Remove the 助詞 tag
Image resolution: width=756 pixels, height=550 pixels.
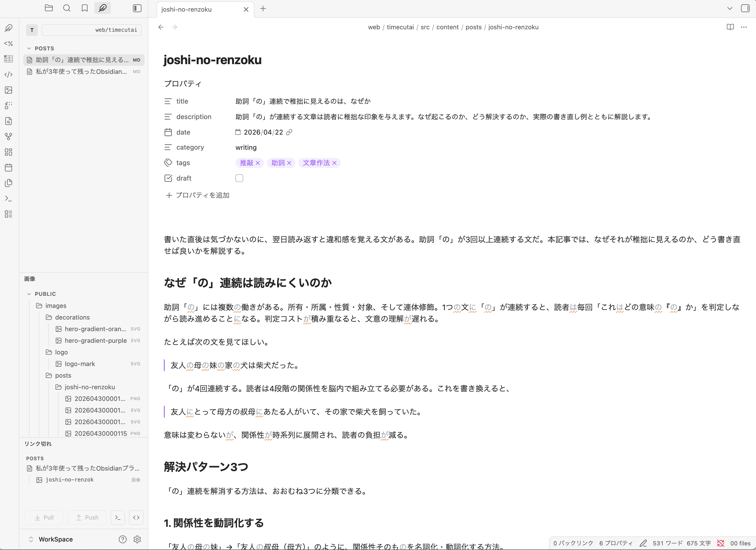pyautogui.click(x=289, y=163)
